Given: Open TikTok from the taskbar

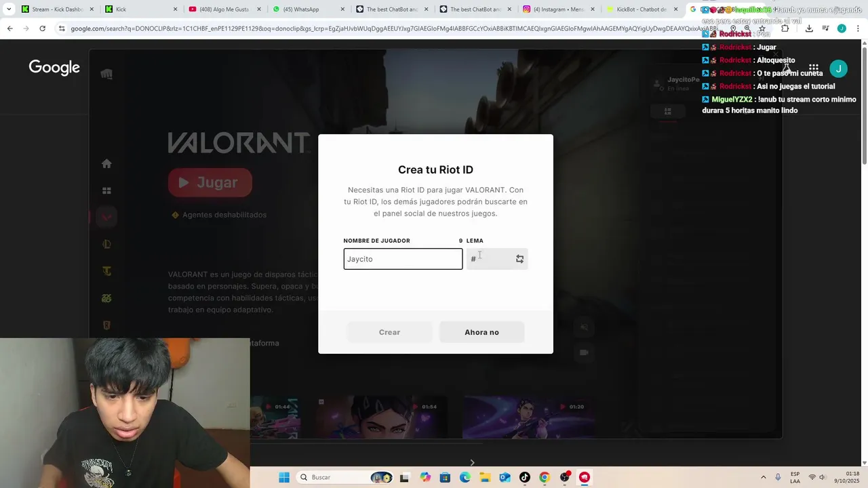Looking at the screenshot, I should click(524, 477).
